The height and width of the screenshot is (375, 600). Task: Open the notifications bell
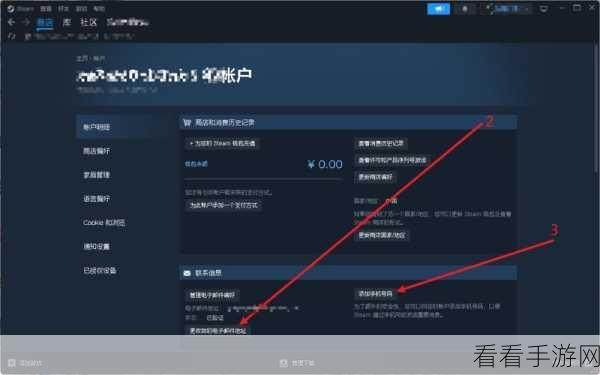pyautogui.click(x=465, y=9)
